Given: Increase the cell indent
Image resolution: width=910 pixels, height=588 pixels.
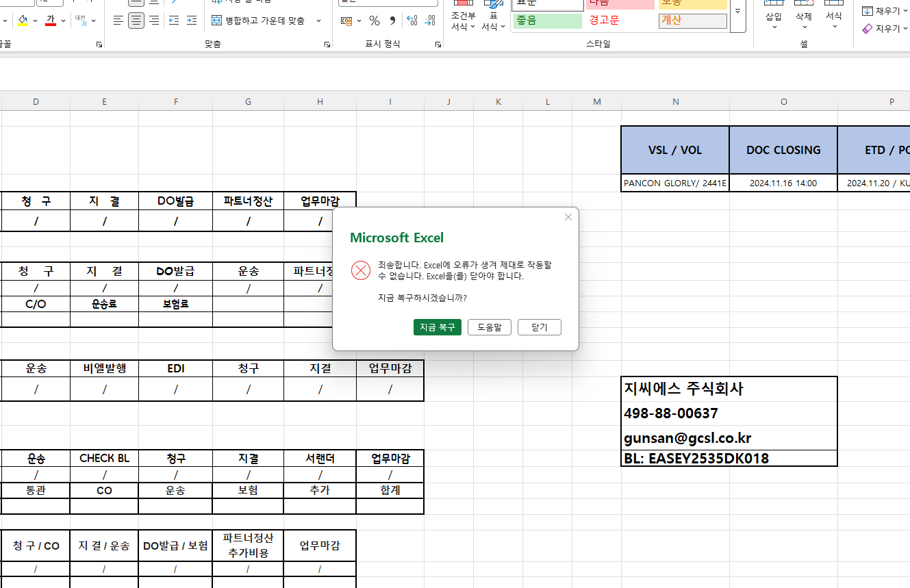Looking at the screenshot, I should tap(192, 21).
